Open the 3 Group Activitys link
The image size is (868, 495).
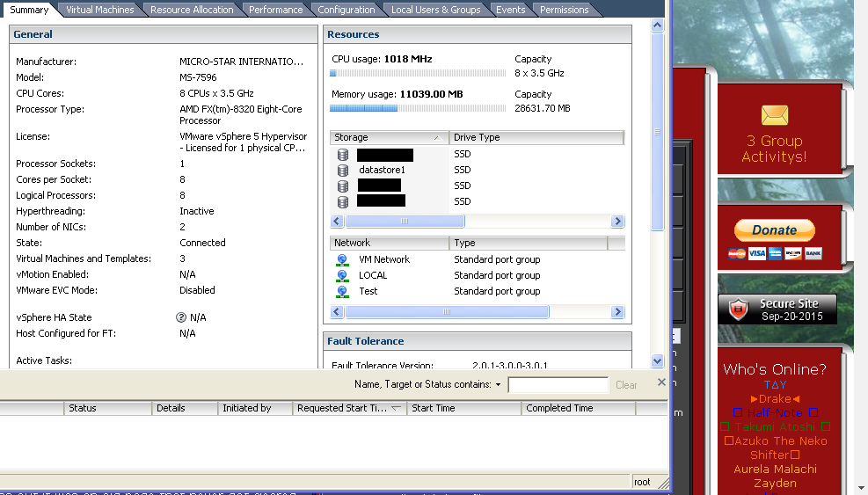(774, 149)
